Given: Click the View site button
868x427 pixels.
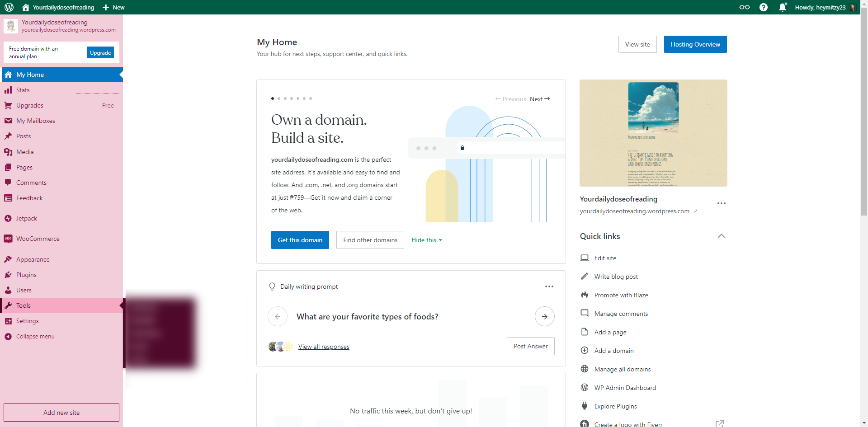Looking at the screenshot, I should [637, 44].
